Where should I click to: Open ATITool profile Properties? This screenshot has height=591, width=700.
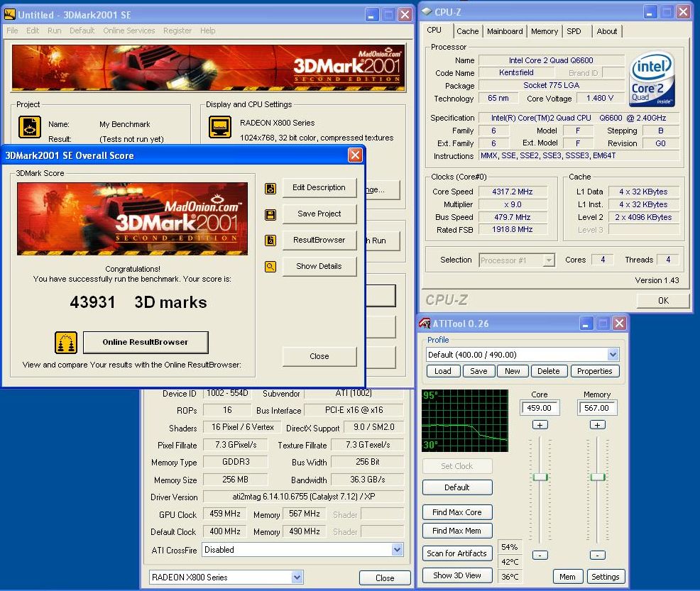tap(595, 371)
